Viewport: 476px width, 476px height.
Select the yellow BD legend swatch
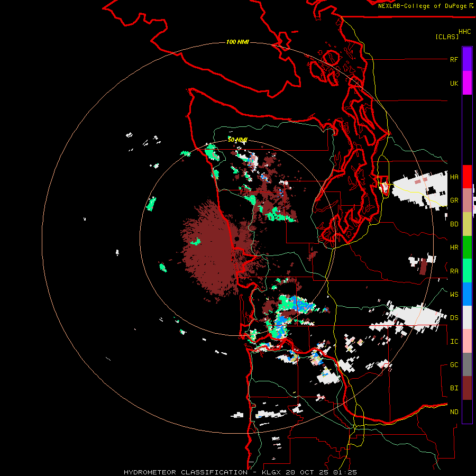click(467, 224)
